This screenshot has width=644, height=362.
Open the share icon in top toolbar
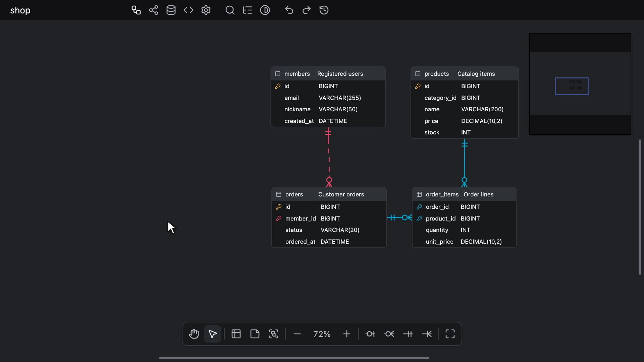coord(154,10)
